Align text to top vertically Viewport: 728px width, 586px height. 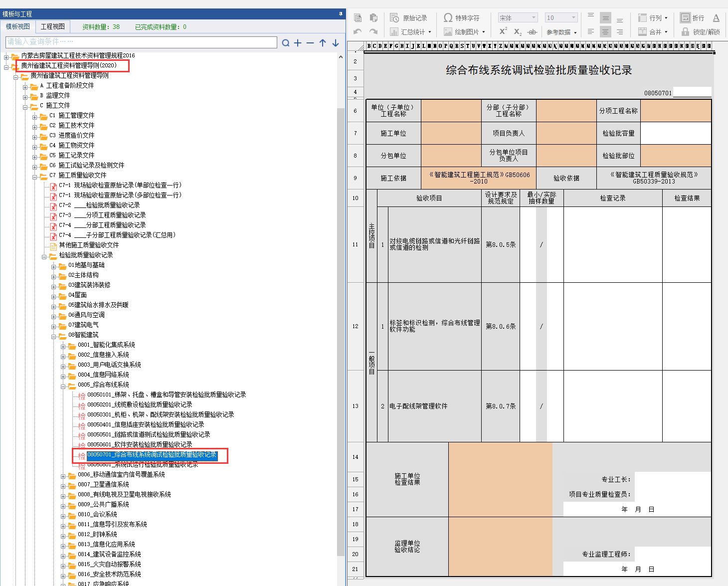(x=591, y=16)
